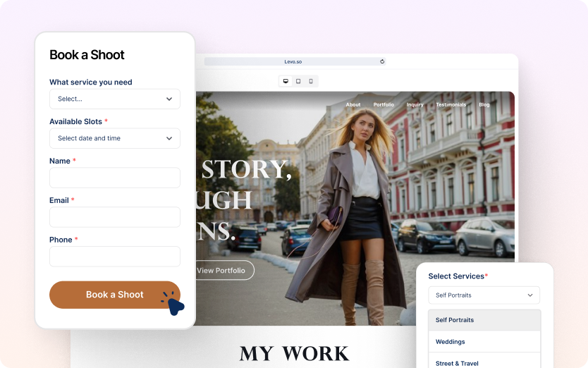The image size is (588, 368).
Task: Click the reload icon in address bar
Action: (382, 61)
